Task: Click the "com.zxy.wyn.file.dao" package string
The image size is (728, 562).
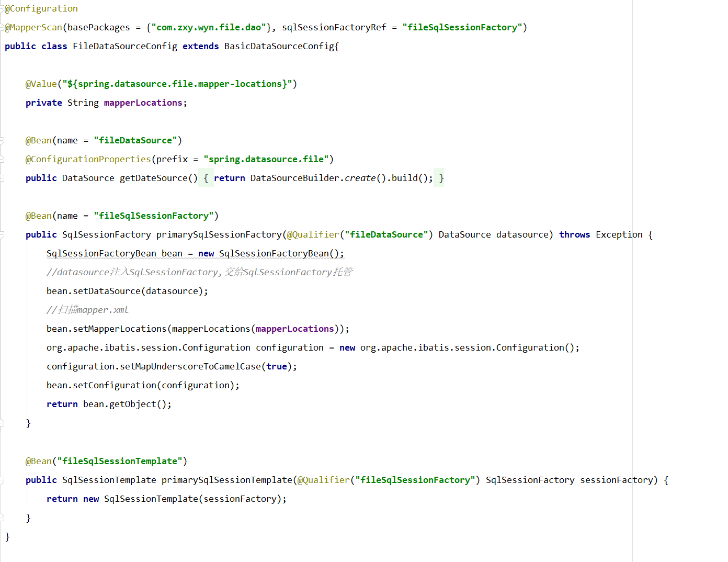Action: [209, 27]
